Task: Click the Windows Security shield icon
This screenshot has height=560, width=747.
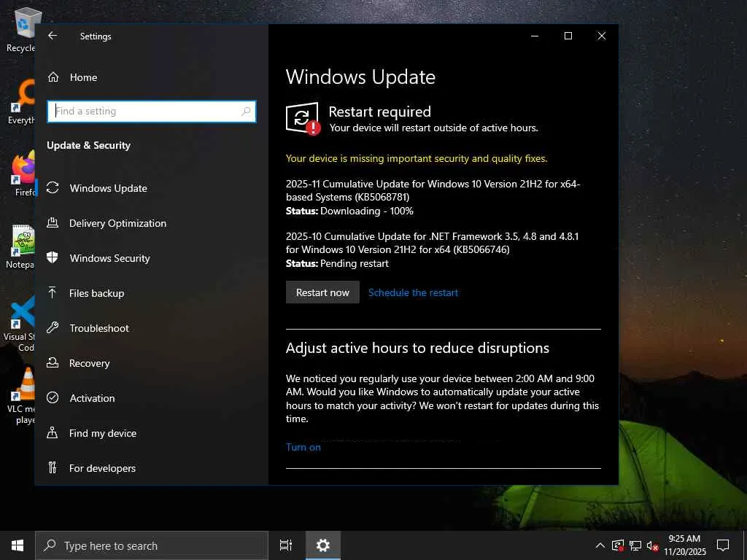Action: point(53,257)
